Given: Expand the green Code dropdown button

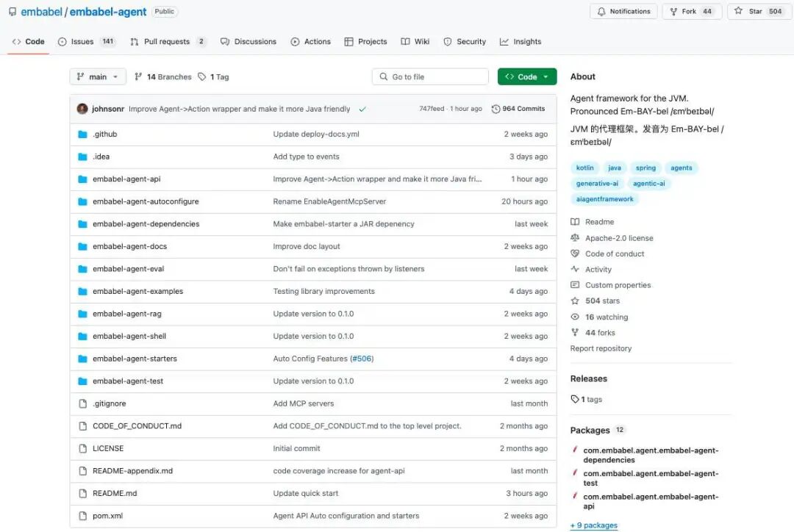Looking at the screenshot, I should pos(526,77).
